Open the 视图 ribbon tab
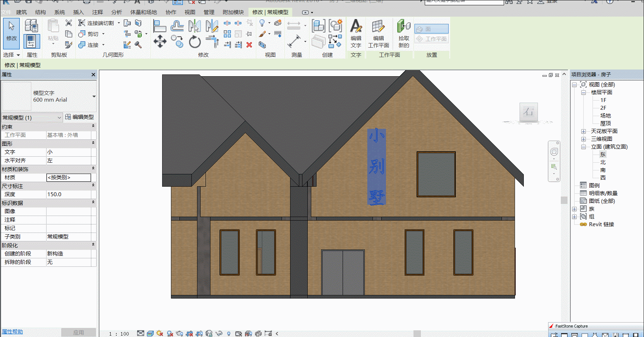The width and height of the screenshot is (644, 337). tap(190, 12)
